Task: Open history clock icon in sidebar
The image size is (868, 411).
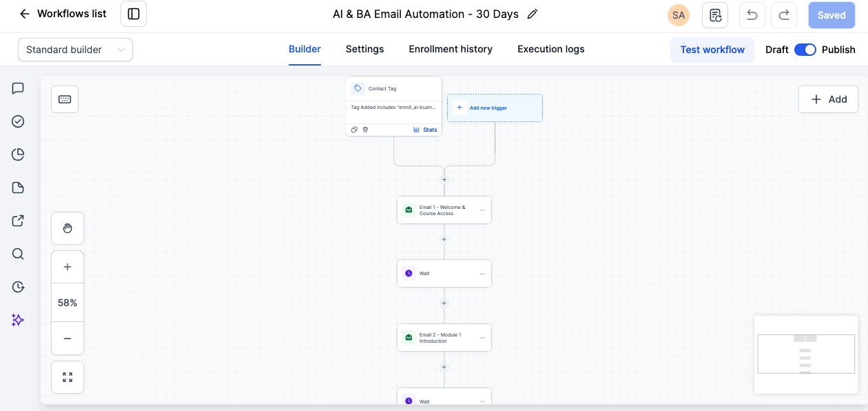Action: pos(18,287)
